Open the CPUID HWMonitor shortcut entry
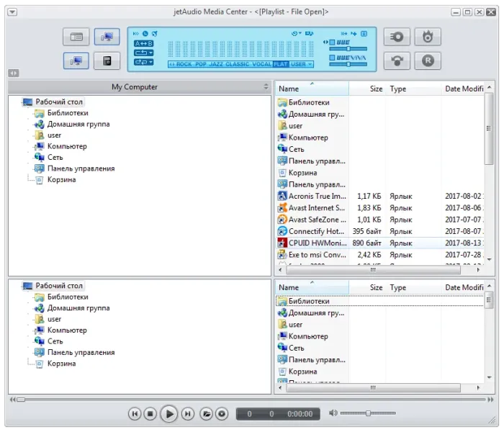 (x=318, y=243)
